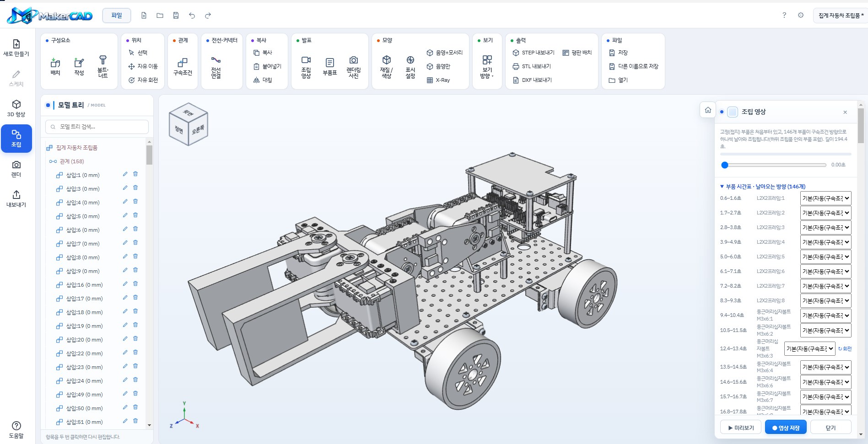Screen dimensions: 868x444
Task: Open the 내보내기 sidebar tab
Action: 16,199
